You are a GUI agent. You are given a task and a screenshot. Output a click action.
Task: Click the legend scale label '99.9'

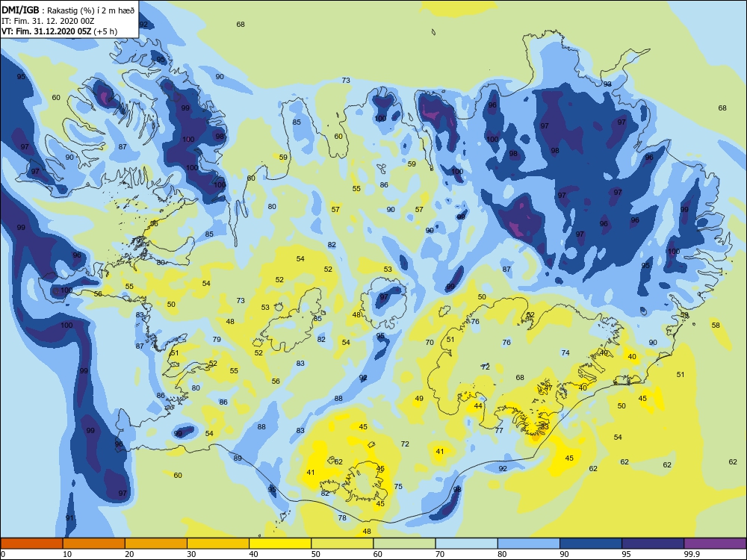tap(692, 554)
